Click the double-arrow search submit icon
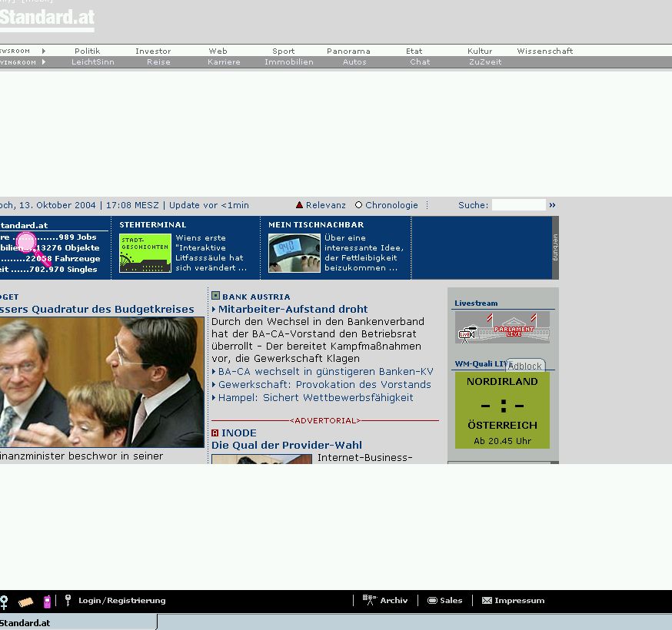672x630 pixels. 552,205
